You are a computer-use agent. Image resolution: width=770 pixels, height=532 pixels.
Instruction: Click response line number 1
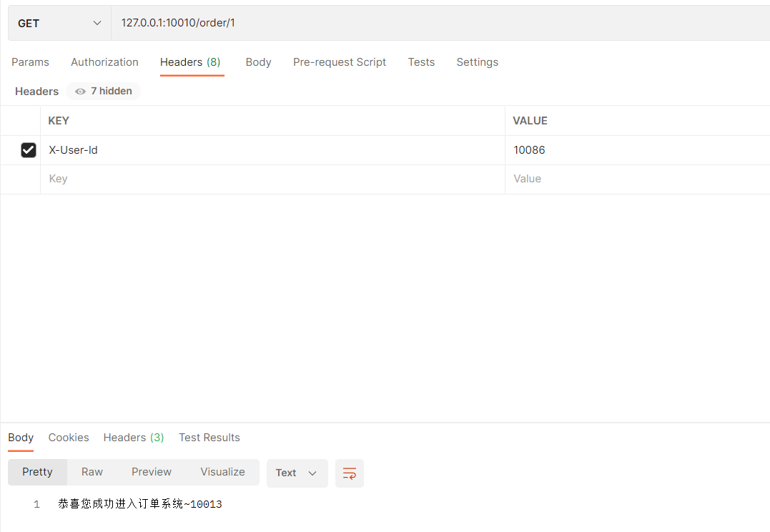coord(37,505)
